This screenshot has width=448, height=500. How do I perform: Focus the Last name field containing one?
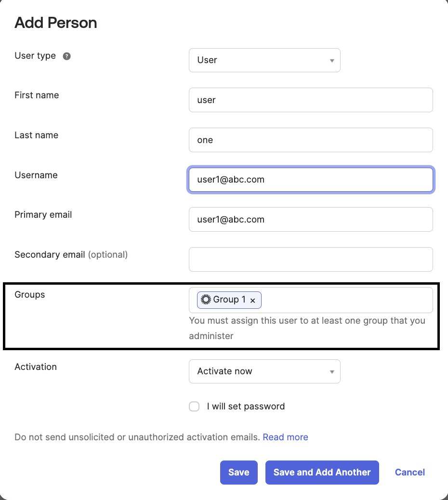coord(311,140)
